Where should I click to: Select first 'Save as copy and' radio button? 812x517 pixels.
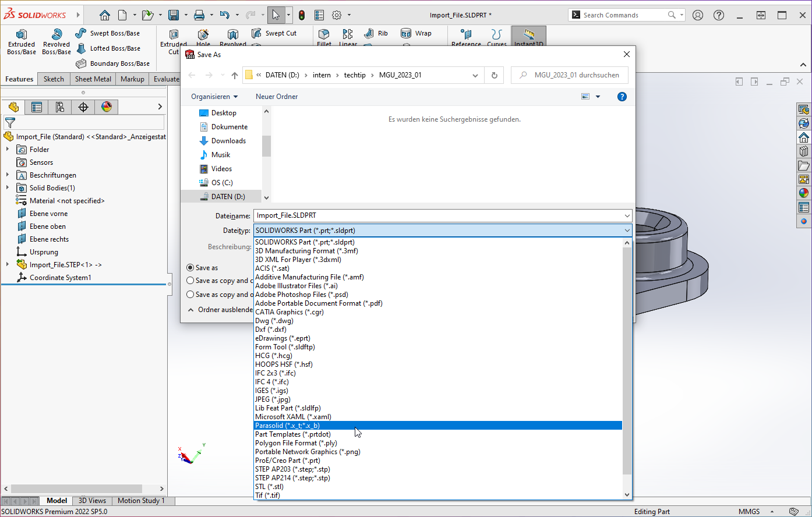pos(190,281)
